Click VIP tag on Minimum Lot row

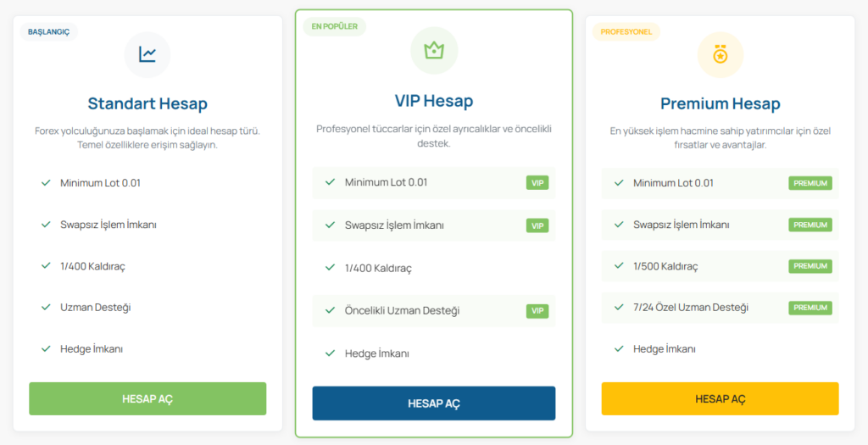tap(537, 182)
